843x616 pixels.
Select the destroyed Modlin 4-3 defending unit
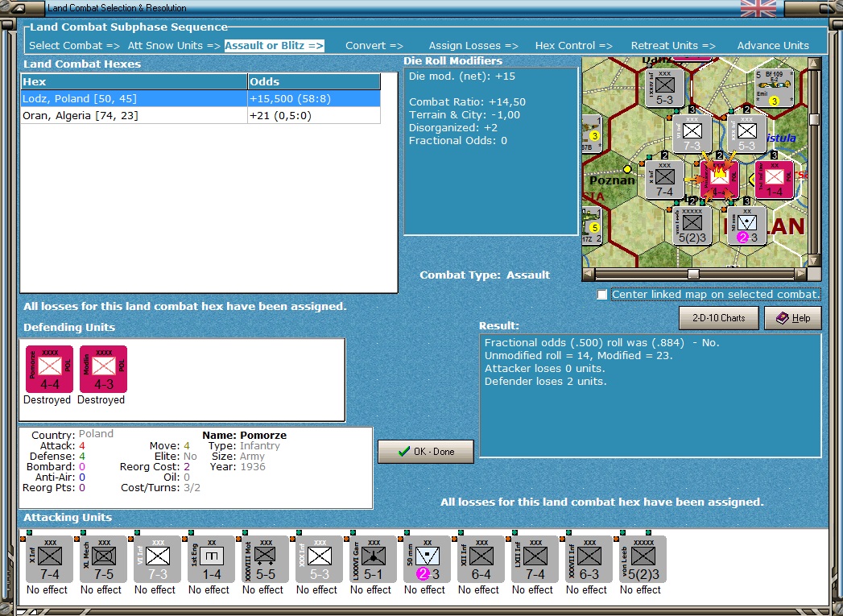click(104, 370)
